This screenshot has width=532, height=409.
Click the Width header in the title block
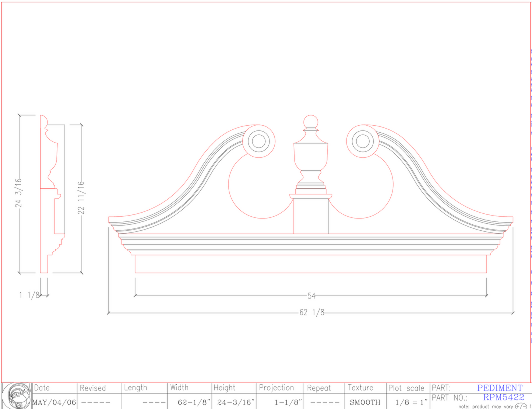click(x=180, y=388)
